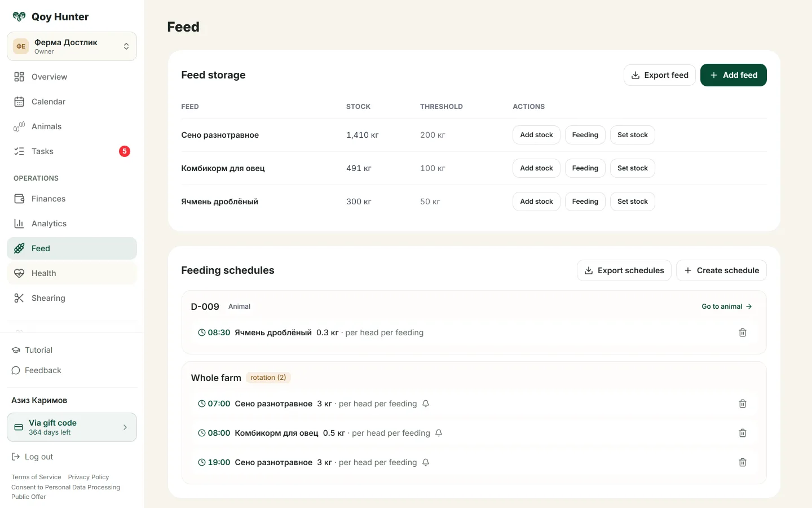Click the clock icon beside 19:00
The image size is (812, 508).
click(x=202, y=462)
